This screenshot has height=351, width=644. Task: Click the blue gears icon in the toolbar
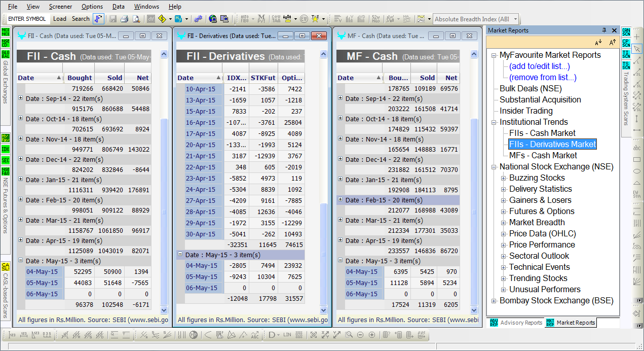point(198,19)
